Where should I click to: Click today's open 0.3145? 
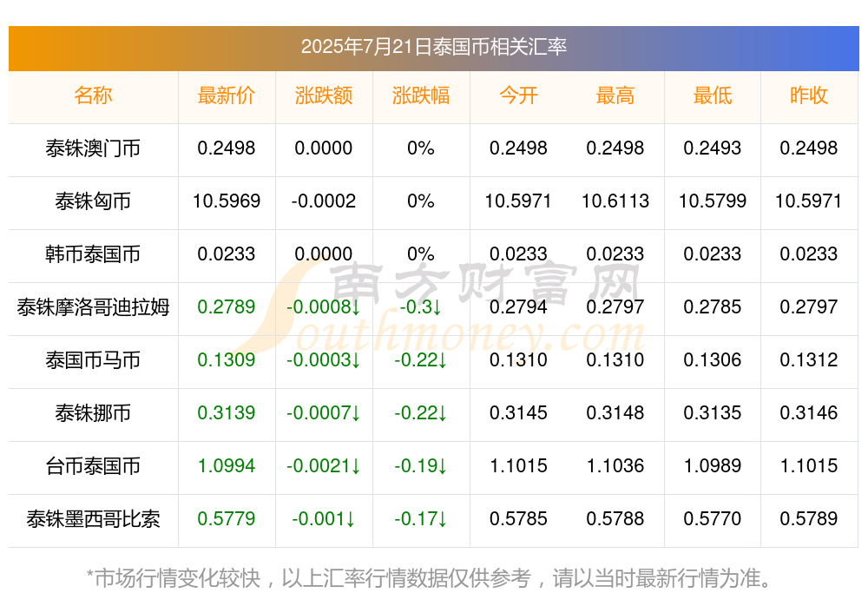pyautogui.click(x=518, y=413)
